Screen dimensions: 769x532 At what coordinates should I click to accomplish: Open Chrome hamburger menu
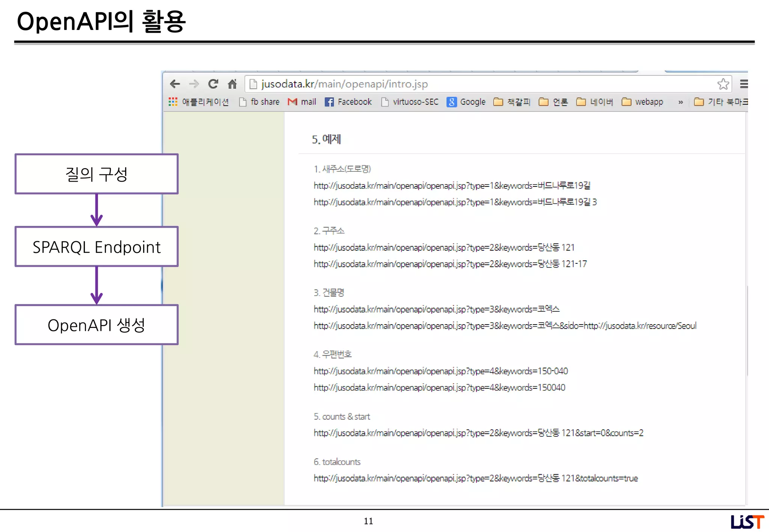(x=743, y=84)
